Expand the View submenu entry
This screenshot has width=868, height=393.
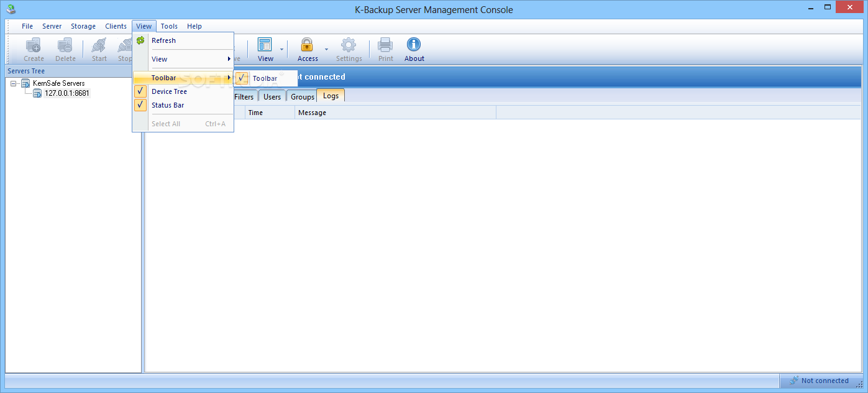tap(183, 59)
